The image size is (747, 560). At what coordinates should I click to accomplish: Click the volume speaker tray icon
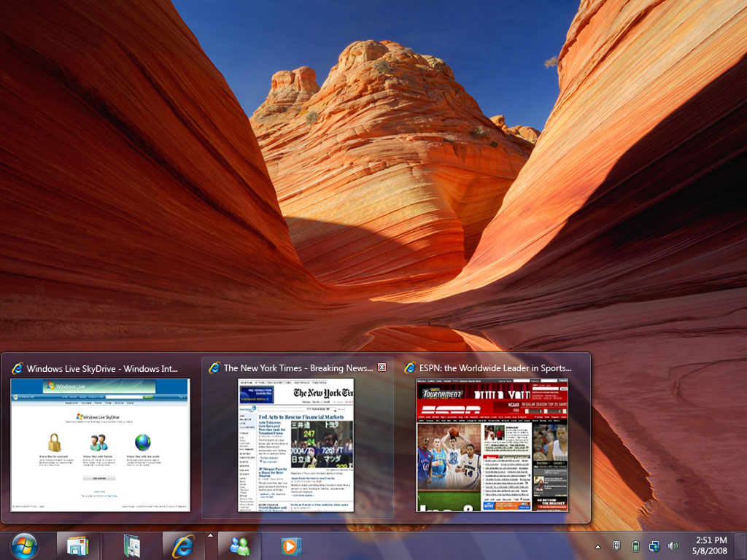click(673, 546)
